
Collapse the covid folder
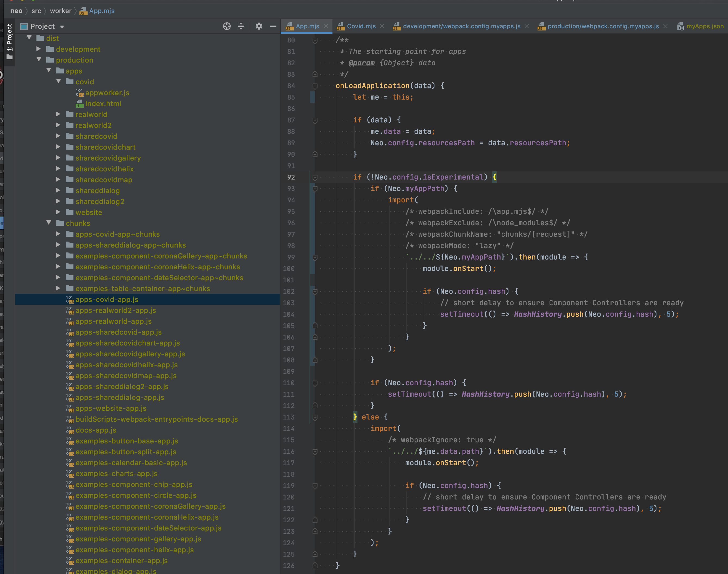(58, 82)
